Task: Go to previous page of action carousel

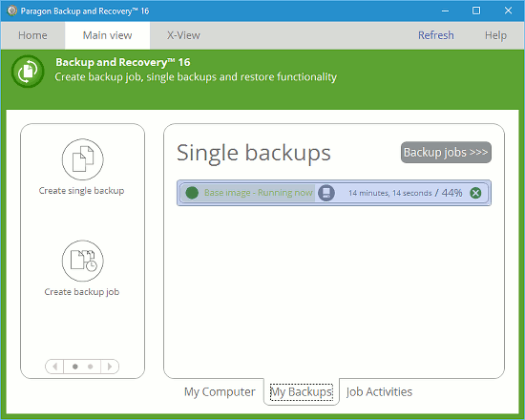Action: (54, 367)
